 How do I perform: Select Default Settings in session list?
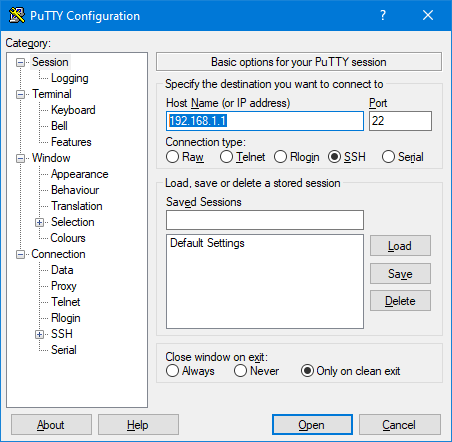[207, 243]
